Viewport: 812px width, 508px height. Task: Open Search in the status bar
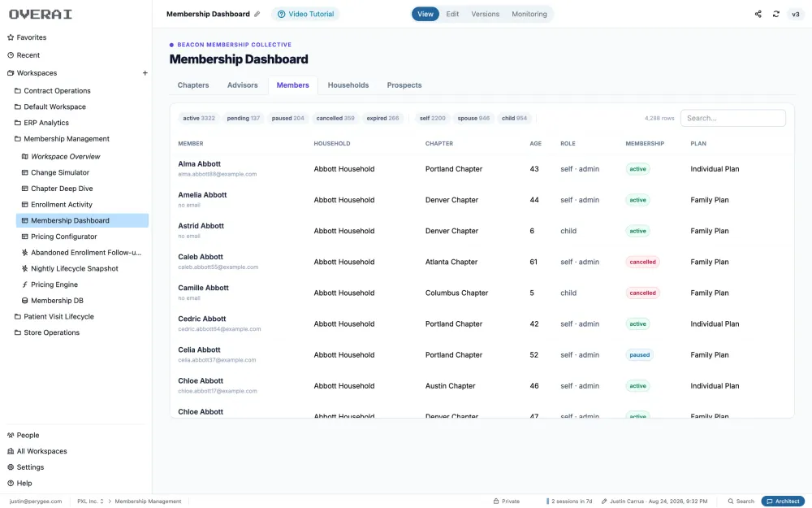click(741, 501)
